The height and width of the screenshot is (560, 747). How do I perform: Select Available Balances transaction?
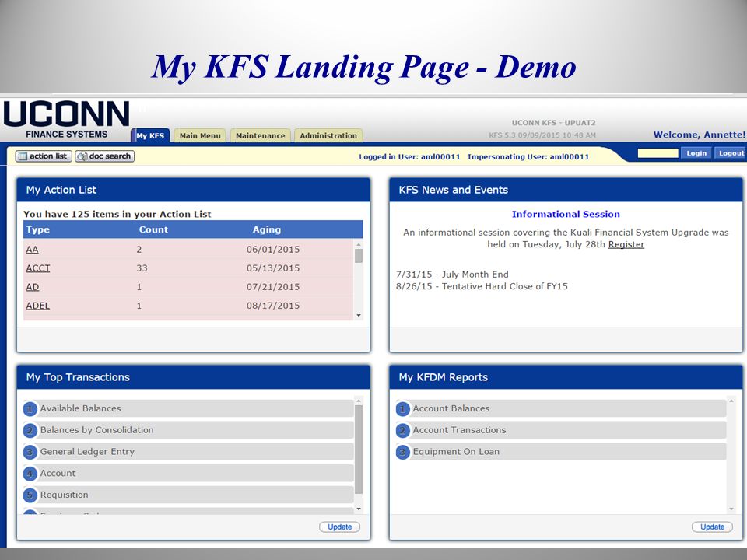coord(188,408)
